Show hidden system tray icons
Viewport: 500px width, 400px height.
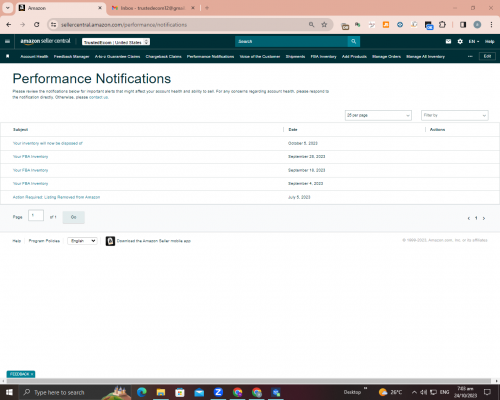point(414,392)
